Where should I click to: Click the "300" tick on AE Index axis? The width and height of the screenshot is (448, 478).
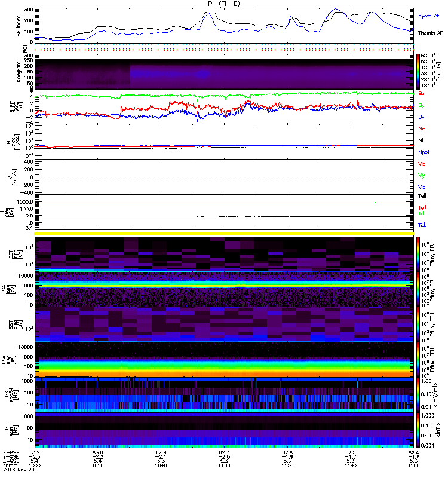29,10
